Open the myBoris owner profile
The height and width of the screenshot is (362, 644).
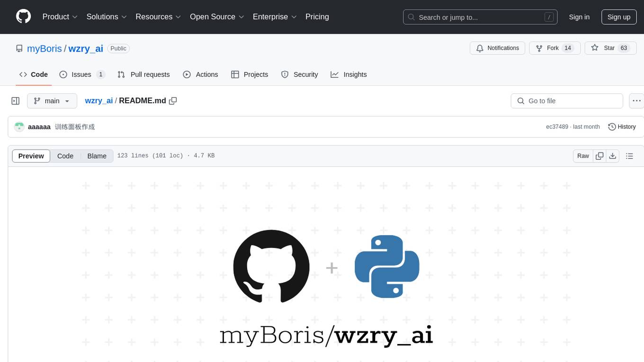pos(45,48)
